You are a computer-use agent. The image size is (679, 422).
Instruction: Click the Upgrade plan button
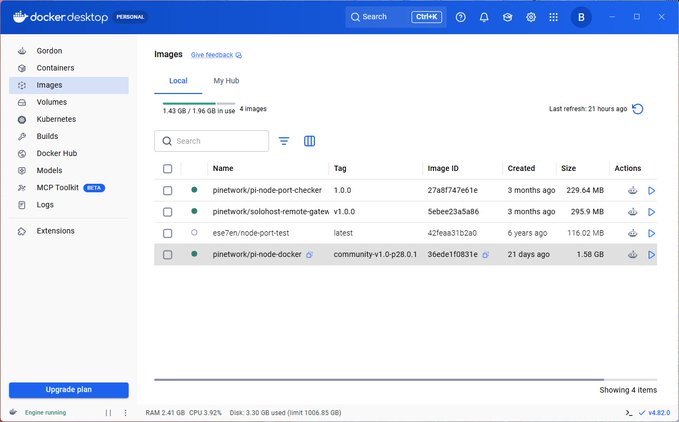pyautogui.click(x=69, y=390)
